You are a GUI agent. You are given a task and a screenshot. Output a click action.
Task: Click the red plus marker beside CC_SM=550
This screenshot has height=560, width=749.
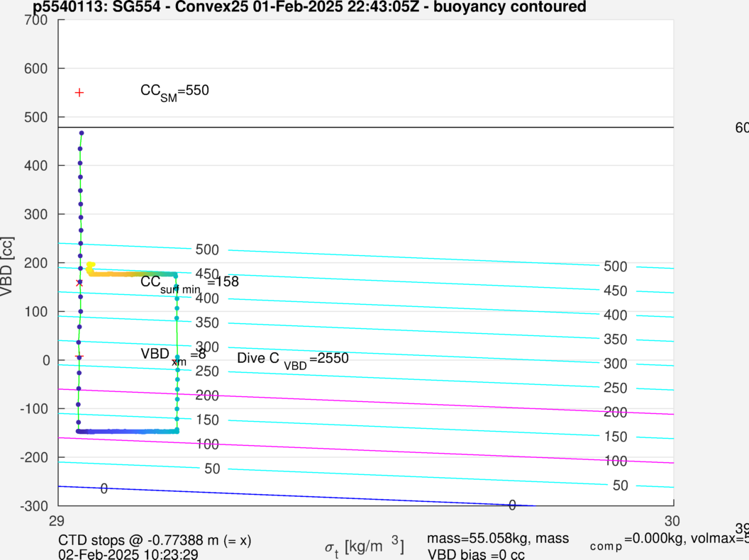(x=79, y=92)
